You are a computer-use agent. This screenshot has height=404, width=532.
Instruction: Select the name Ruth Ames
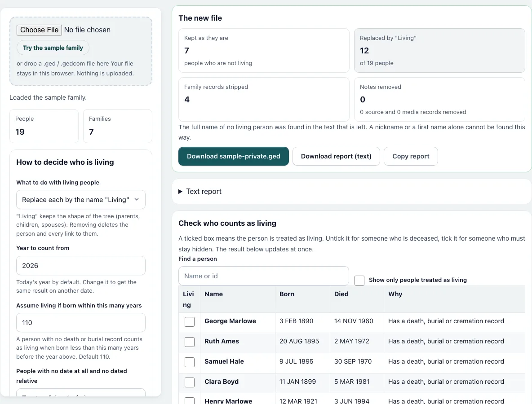(x=222, y=341)
